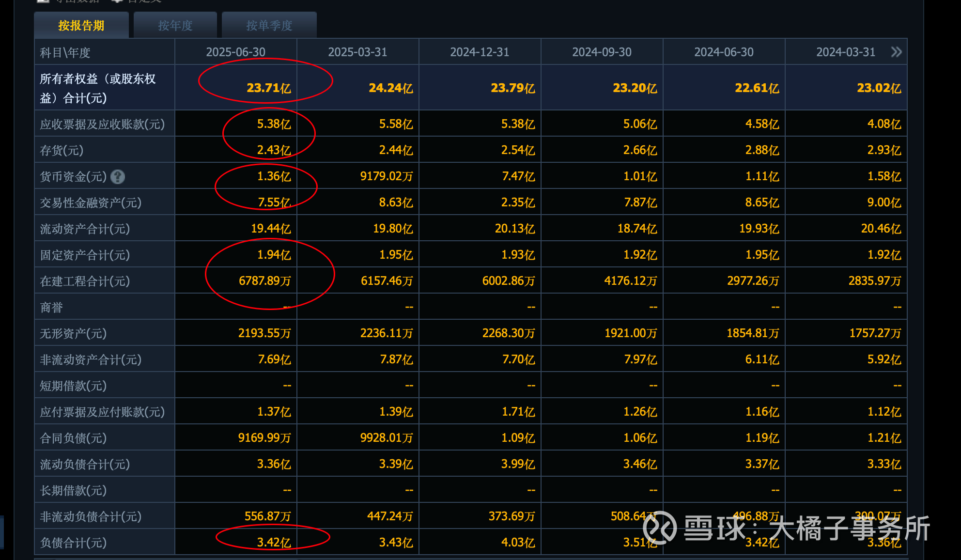Click the 7.47亿 cash value for 2024-12-31
961x560 pixels.
click(x=518, y=176)
